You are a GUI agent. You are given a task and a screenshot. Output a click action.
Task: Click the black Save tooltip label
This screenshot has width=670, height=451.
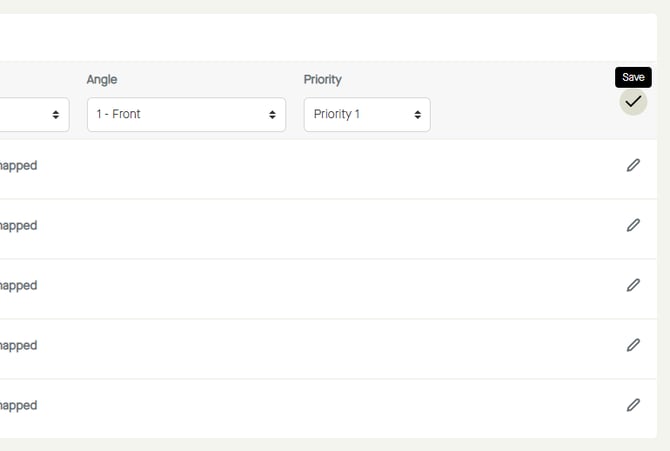633,77
